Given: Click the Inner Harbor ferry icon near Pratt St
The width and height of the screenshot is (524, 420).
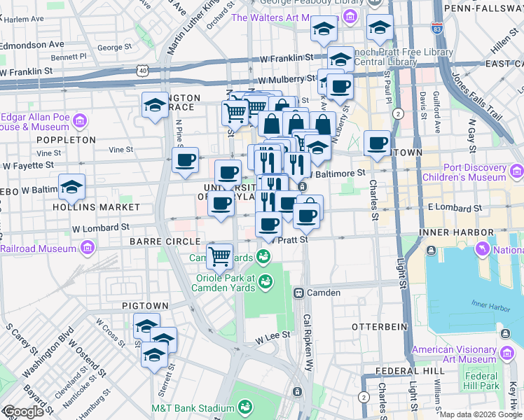Looking at the screenshot, I should [431, 250].
